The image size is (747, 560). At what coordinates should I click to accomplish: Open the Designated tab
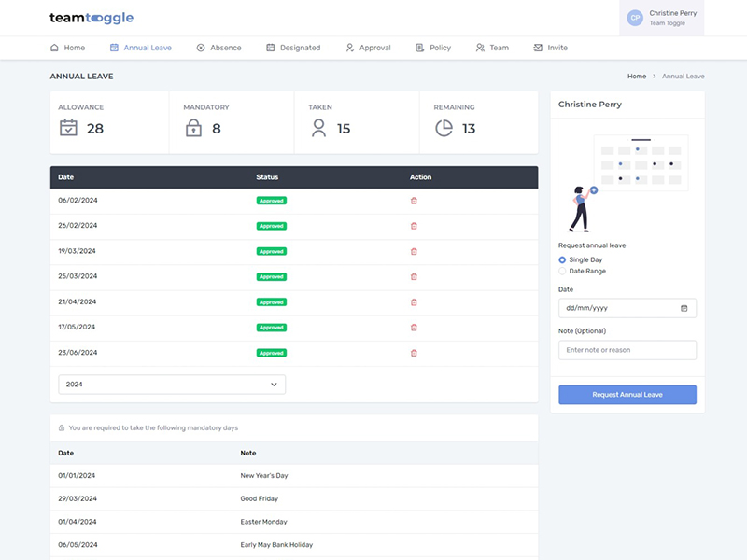point(293,48)
